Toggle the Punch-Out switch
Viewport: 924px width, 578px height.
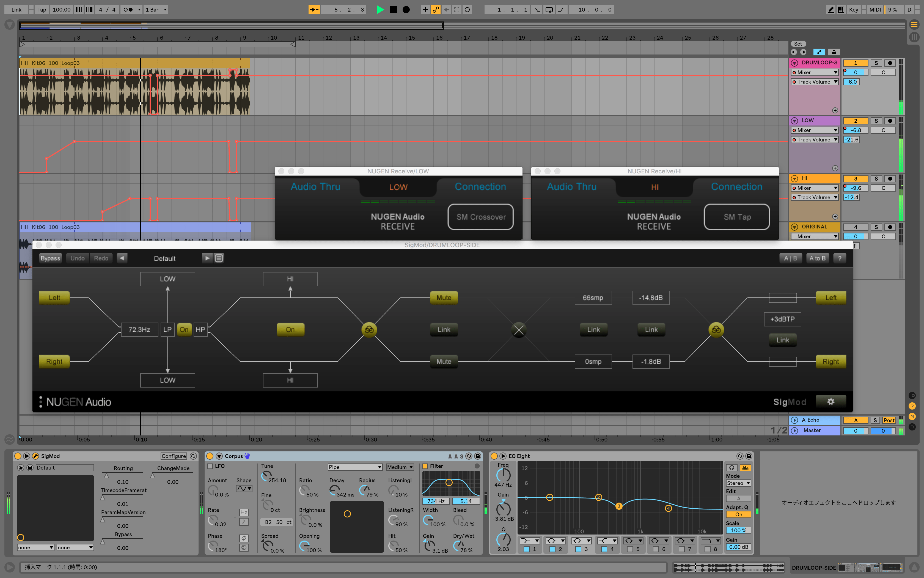click(x=562, y=10)
